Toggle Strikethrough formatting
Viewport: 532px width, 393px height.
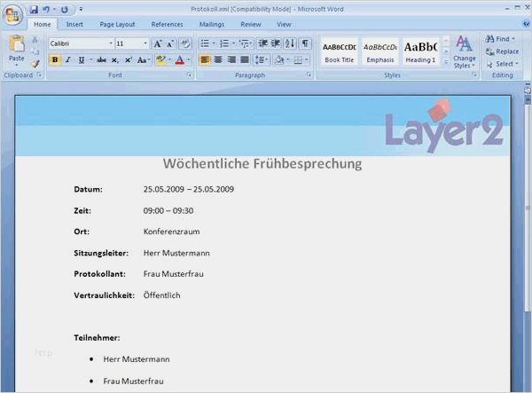[x=101, y=60]
